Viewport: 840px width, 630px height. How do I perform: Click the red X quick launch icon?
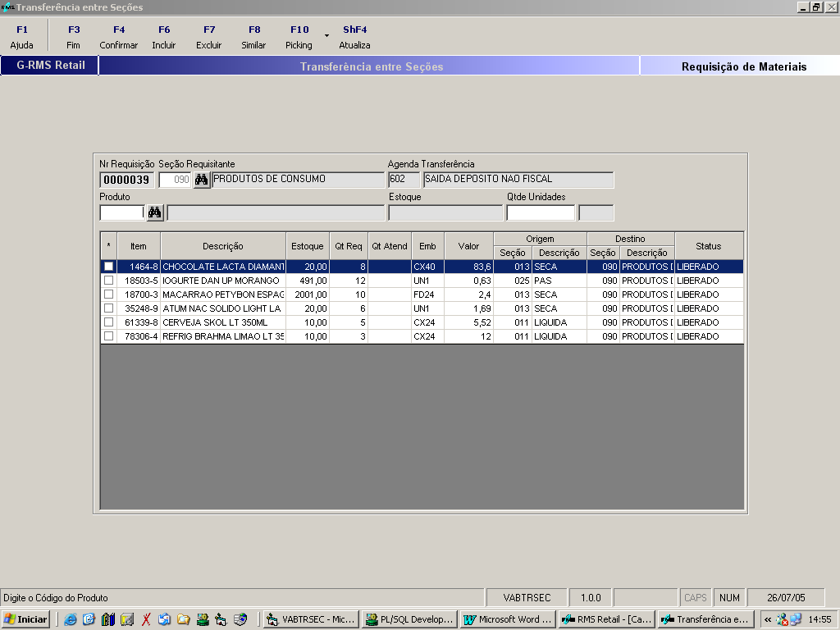click(146, 619)
